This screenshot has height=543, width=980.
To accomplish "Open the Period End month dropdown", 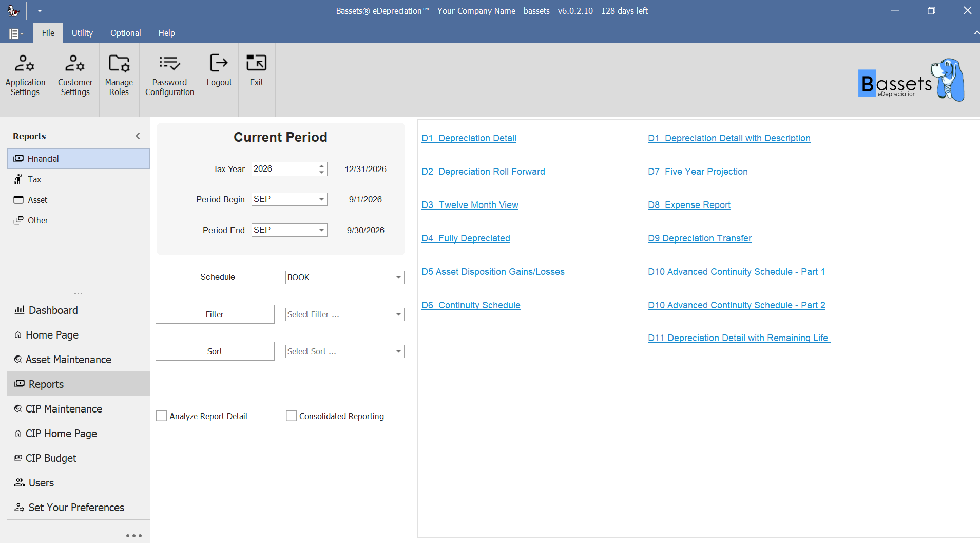I will point(322,230).
